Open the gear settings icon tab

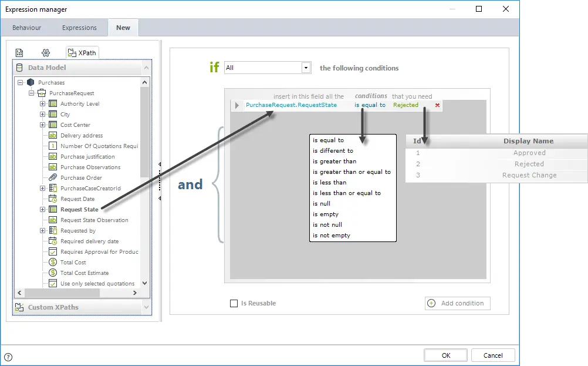pyautogui.click(x=46, y=53)
